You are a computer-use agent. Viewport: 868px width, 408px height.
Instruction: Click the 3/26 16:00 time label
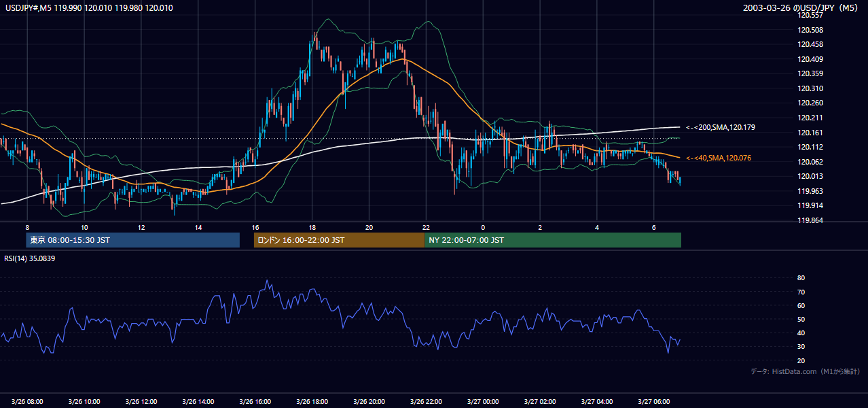(x=255, y=402)
